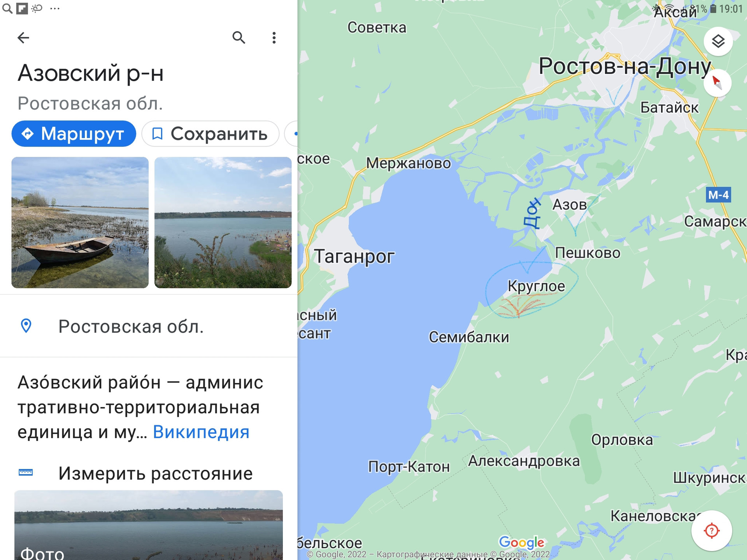This screenshot has height=560, width=747.
Task: Tap the back arrow icon
Action: point(23,38)
